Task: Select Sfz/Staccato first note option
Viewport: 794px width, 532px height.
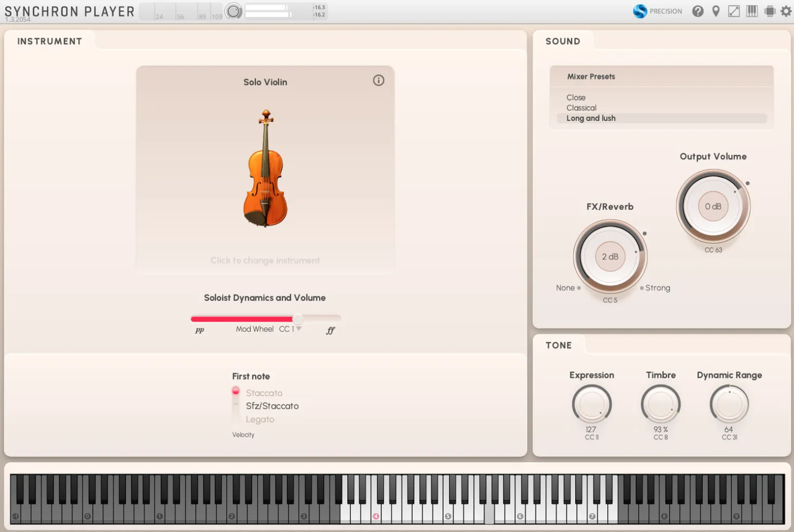Action: 272,406
